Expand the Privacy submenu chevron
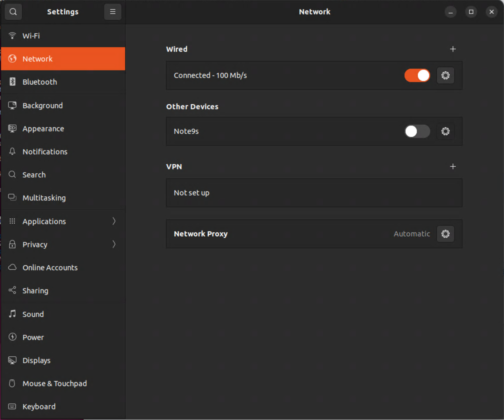Screen dimensions: 504x420 point(114,244)
